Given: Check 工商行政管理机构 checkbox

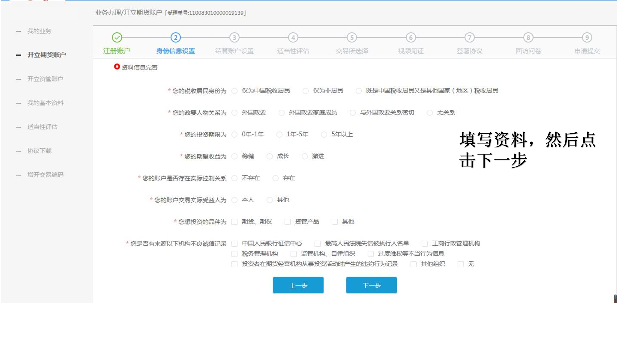Looking at the screenshot, I should pos(424,243).
